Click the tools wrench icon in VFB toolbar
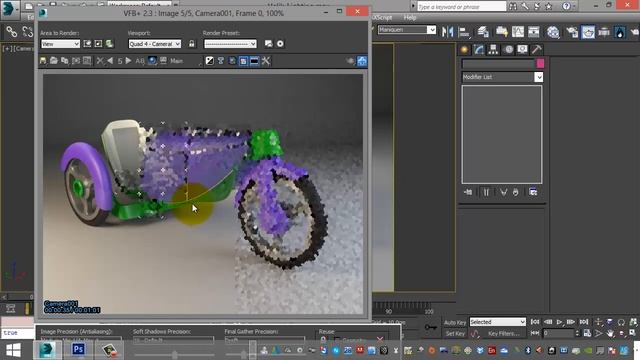The width and height of the screenshot is (640, 360). pos(266,61)
